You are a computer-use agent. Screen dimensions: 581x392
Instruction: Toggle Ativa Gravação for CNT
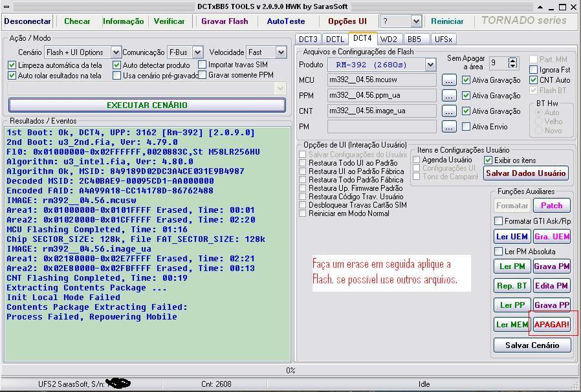click(466, 111)
